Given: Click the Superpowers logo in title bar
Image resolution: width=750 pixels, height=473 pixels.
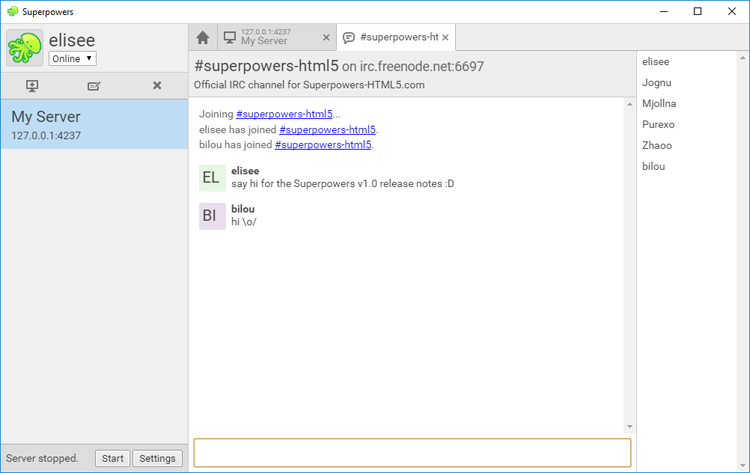Looking at the screenshot, I should tap(12, 11).
